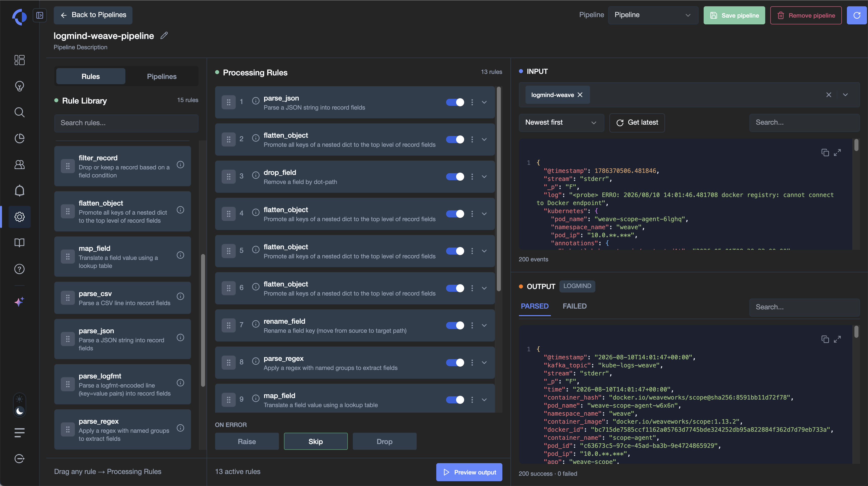Open the users icon in sidebar
This screenshot has height=486, width=868.
[20, 165]
